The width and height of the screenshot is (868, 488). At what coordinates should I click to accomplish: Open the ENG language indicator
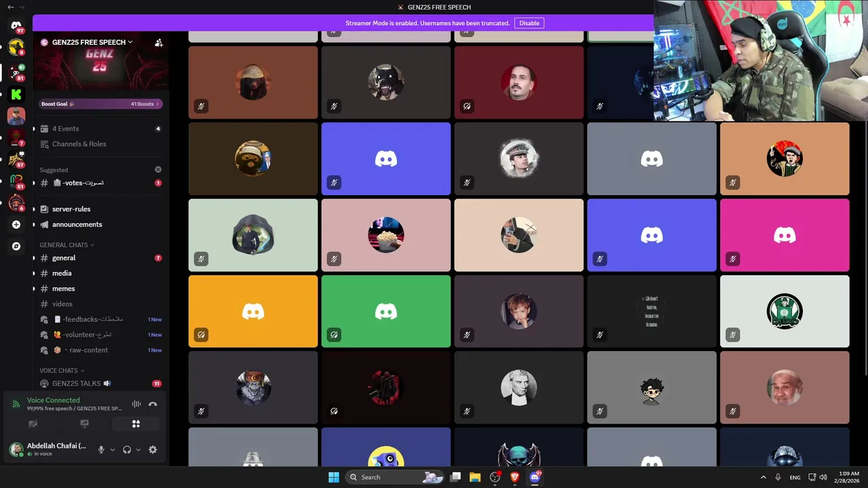coord(795,477)
